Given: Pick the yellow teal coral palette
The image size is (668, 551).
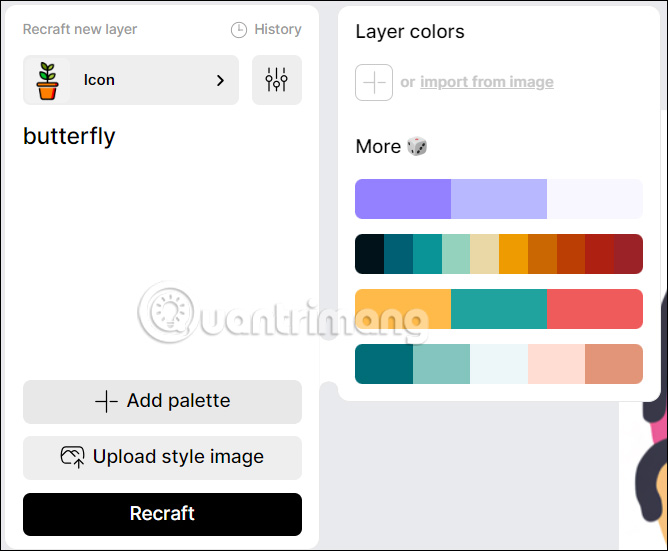Looking at the screenshot, I should [499, 309].
